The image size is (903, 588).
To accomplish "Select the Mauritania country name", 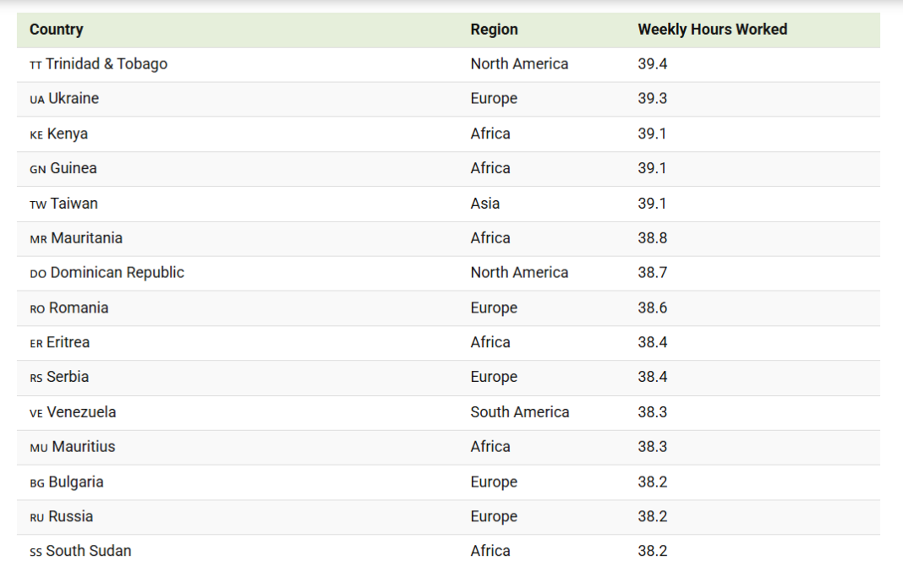I will point(86,238).
